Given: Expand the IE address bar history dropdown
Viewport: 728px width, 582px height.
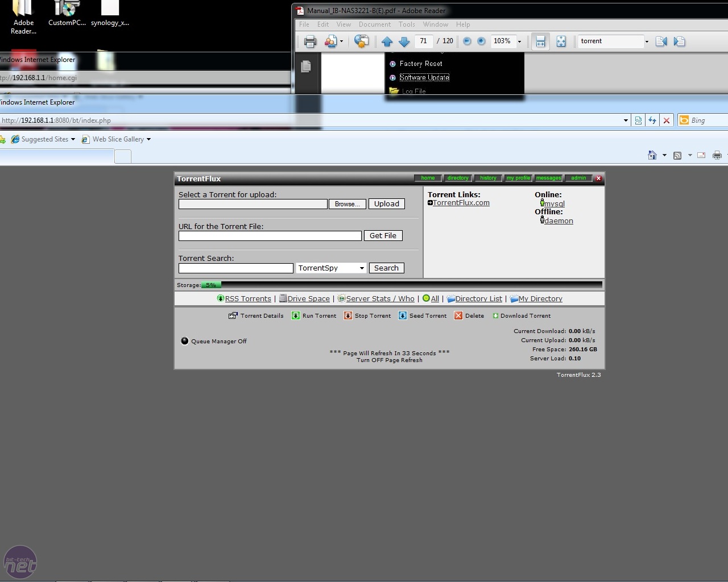Looking at the screenshot, I should [626, 120].
